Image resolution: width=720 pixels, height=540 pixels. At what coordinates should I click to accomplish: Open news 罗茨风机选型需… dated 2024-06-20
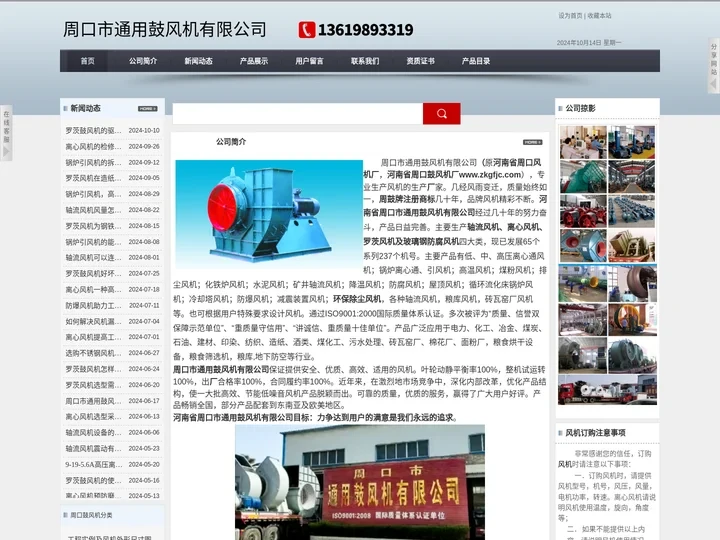click(x=93, y=385)
